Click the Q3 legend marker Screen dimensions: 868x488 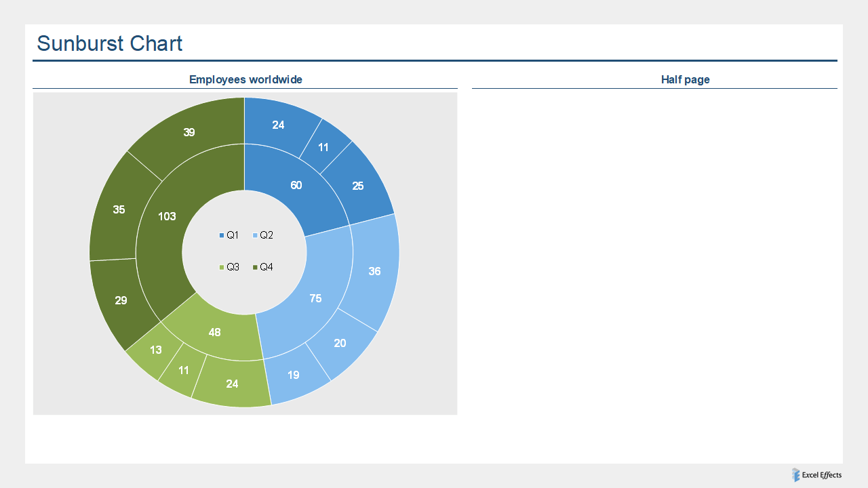click(222, 266)
